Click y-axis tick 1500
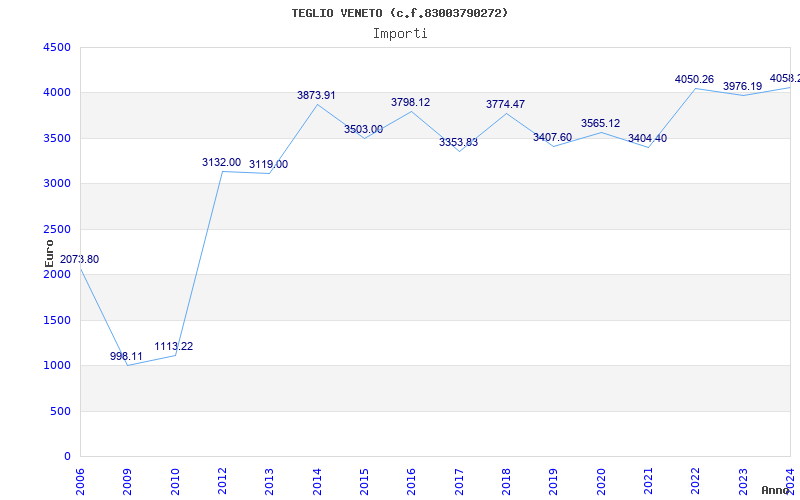Viewport: 800px width, 500px height. pos(58,320)
